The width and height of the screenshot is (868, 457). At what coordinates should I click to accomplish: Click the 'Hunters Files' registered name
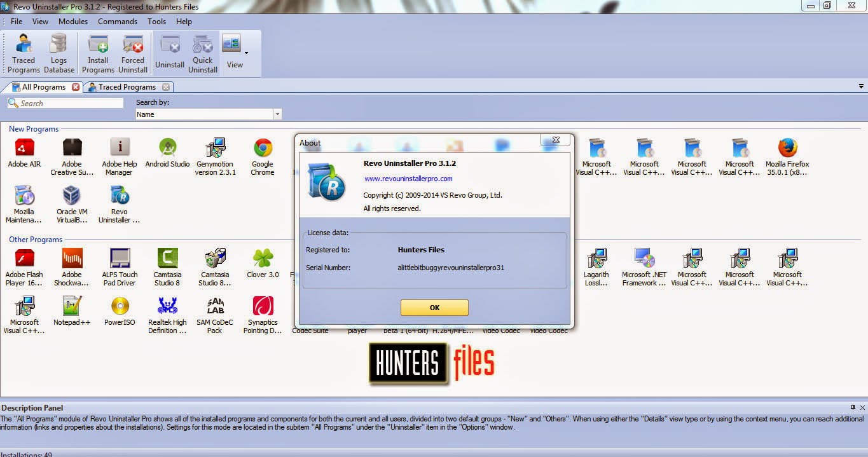click(x=421, y=250)
